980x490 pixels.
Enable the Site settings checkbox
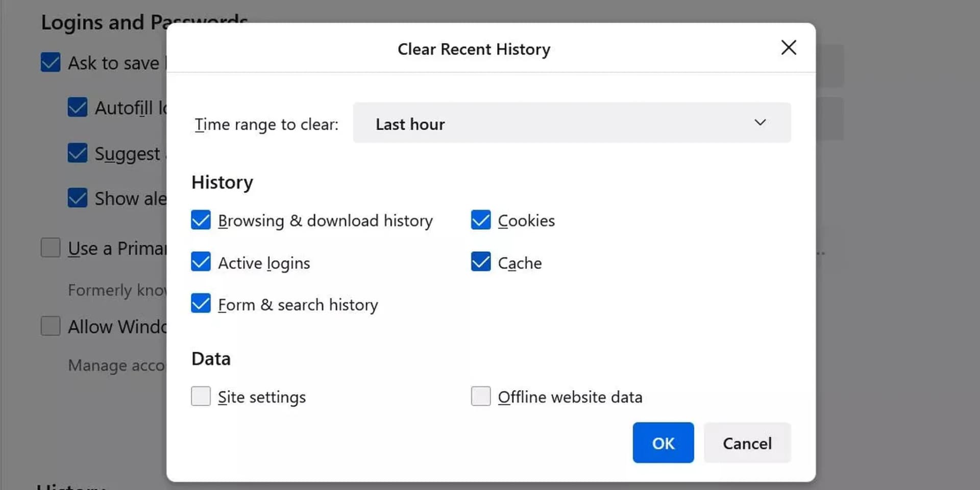click(201, 396)
